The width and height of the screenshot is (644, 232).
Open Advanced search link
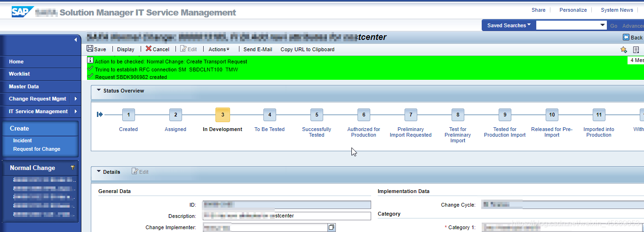(633, 26)
